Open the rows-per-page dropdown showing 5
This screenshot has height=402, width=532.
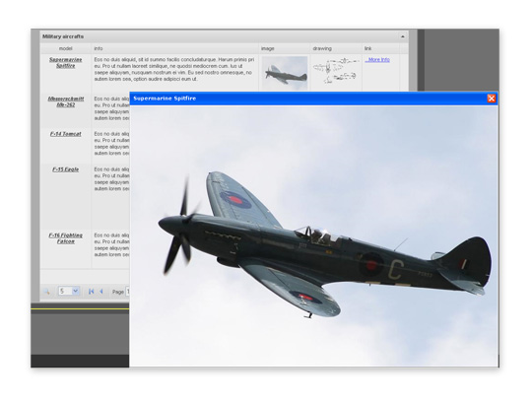point(69,291)
